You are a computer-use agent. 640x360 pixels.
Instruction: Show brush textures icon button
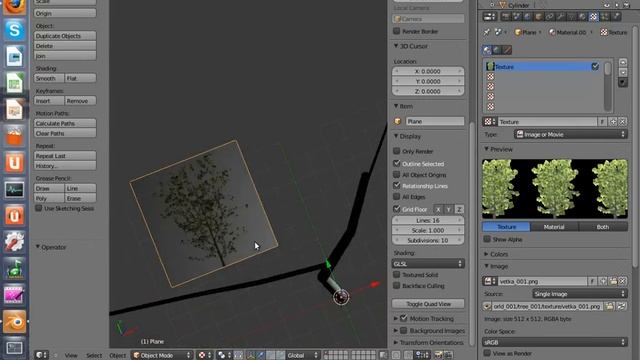click(x=507, y=50)
